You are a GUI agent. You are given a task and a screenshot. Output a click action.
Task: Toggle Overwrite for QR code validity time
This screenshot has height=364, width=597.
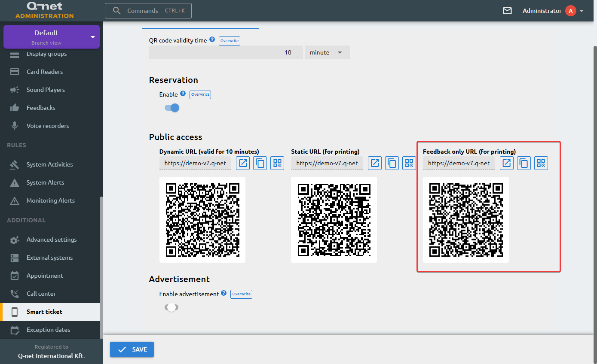(230, 41)
